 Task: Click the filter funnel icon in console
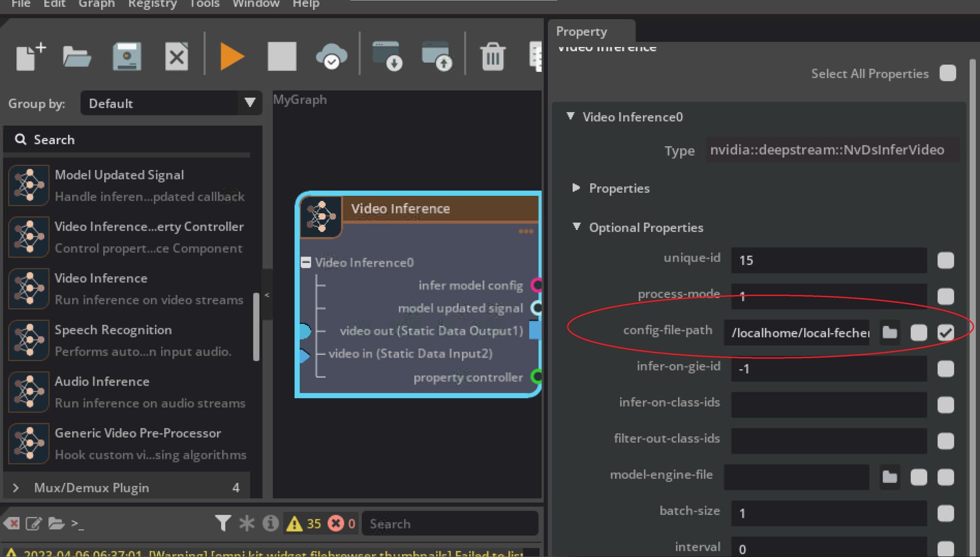point(223,523)
